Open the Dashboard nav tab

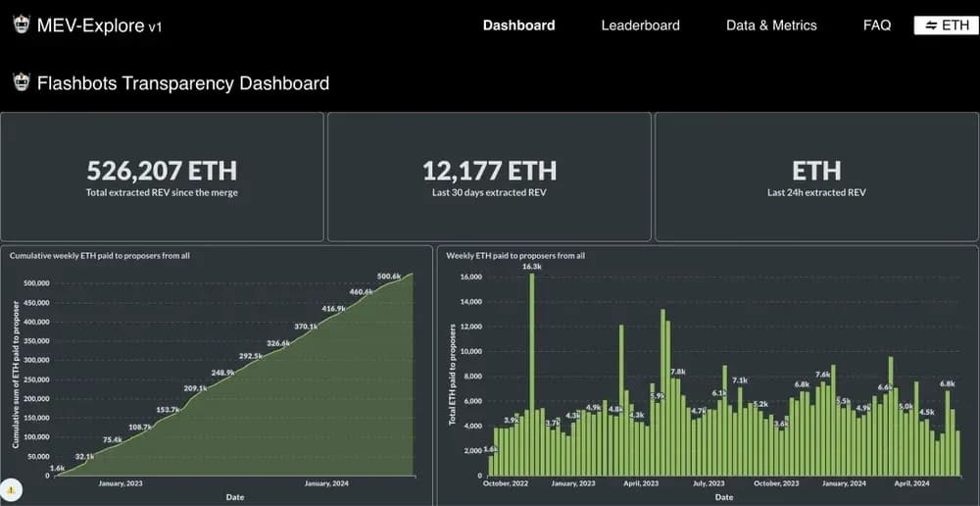click(x=518, y=25)
